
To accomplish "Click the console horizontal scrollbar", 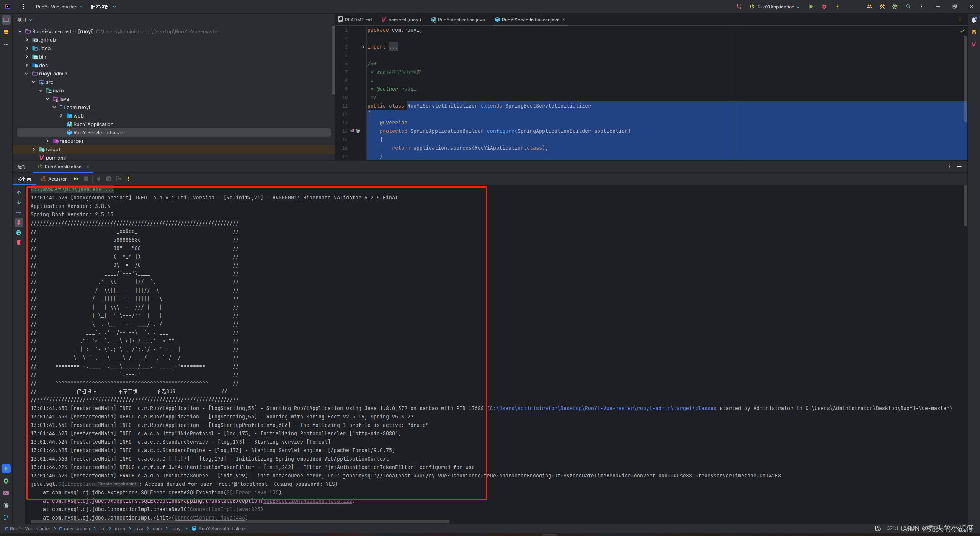I will (x=240, y=521).
